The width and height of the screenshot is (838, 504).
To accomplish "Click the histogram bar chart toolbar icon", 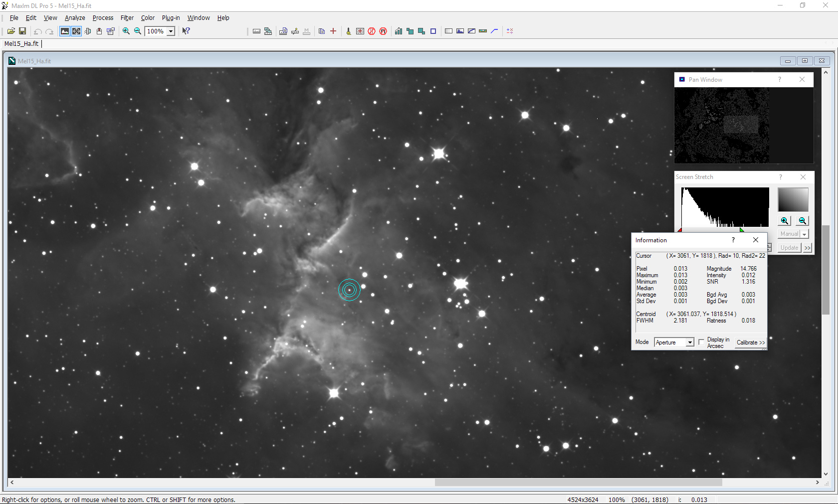I will tap(399, 31).
